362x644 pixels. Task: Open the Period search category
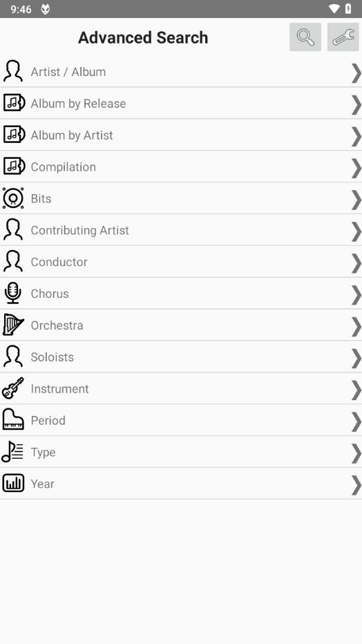pyautogui.click(x=181, y=420)
